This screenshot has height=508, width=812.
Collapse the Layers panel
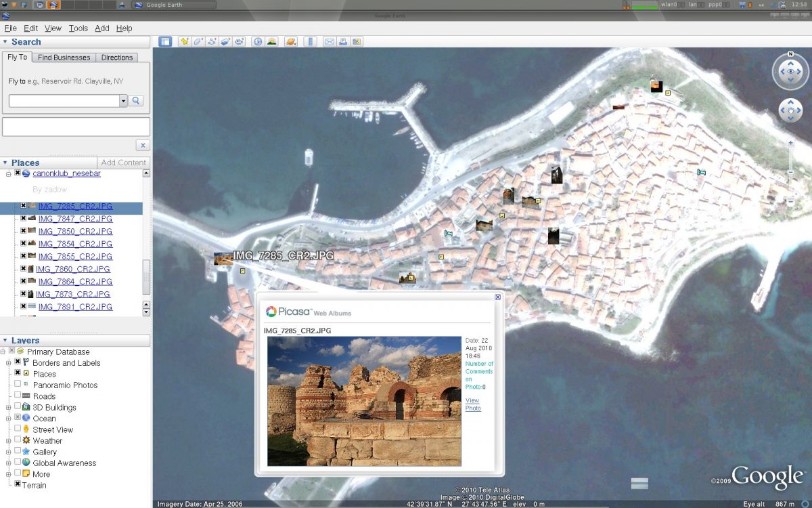pyautogui.click(x=5, y=340)
